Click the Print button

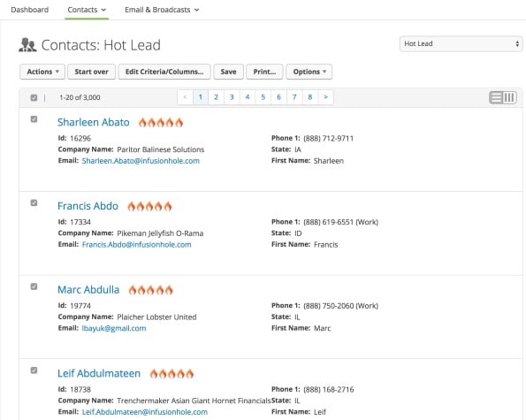[x=264, y=72]
